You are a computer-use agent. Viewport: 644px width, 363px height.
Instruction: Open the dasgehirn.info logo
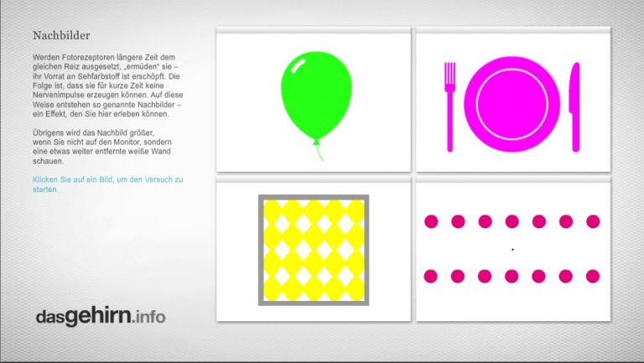tap(100, 316)
